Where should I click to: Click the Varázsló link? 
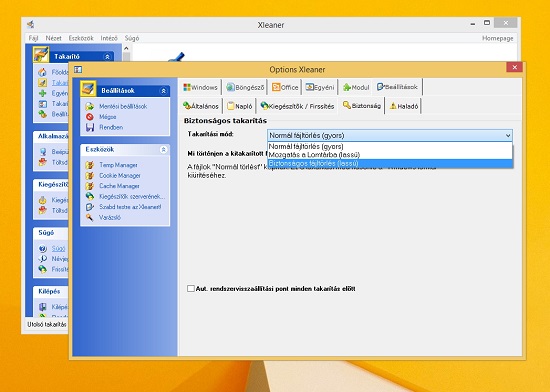(110, 217)
